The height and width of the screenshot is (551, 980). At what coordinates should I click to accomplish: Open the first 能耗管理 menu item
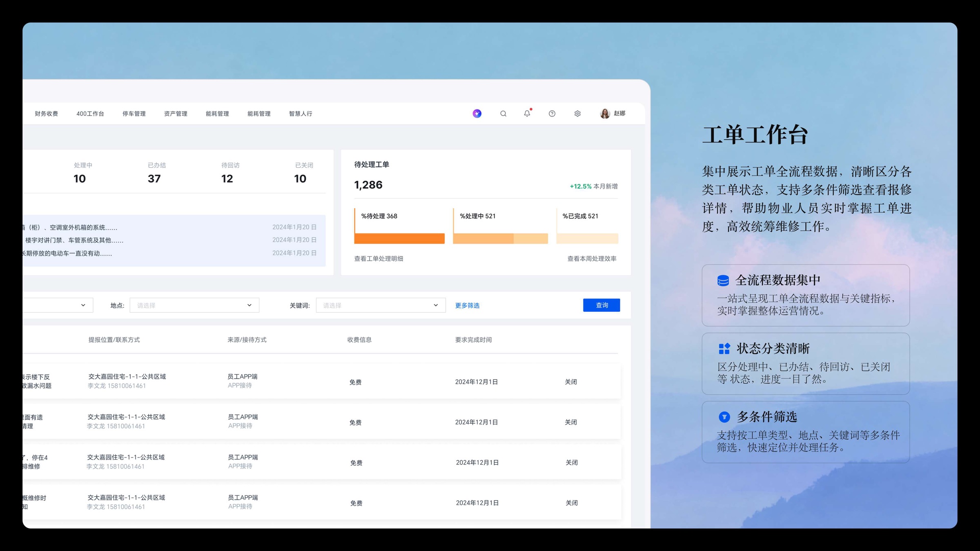point(217,113)
